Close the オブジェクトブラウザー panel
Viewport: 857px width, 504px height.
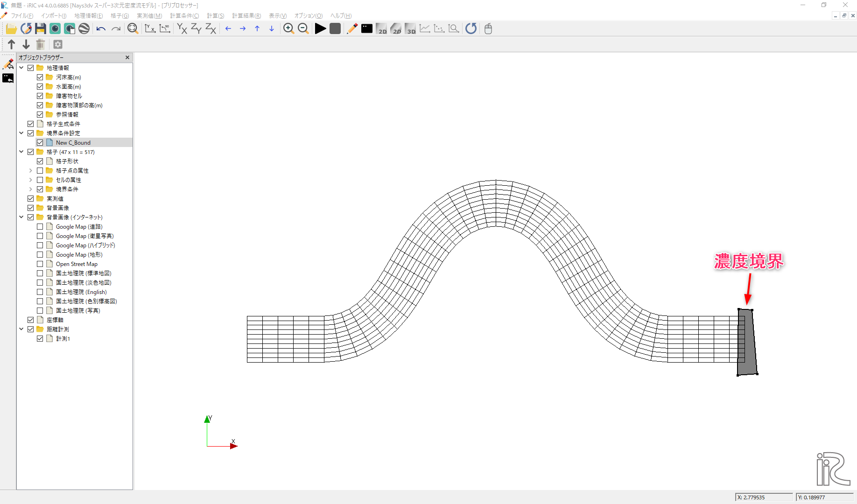tap(127, 57)
